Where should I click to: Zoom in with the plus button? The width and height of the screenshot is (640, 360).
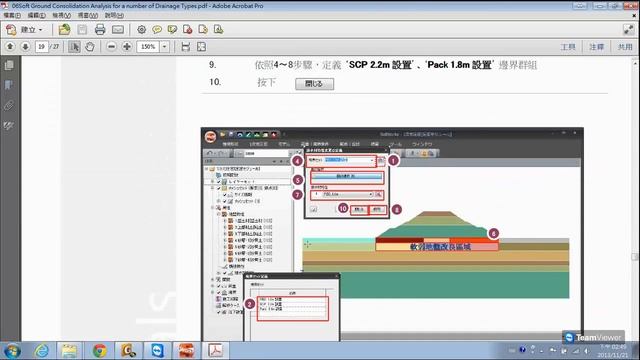click(127, 47)
